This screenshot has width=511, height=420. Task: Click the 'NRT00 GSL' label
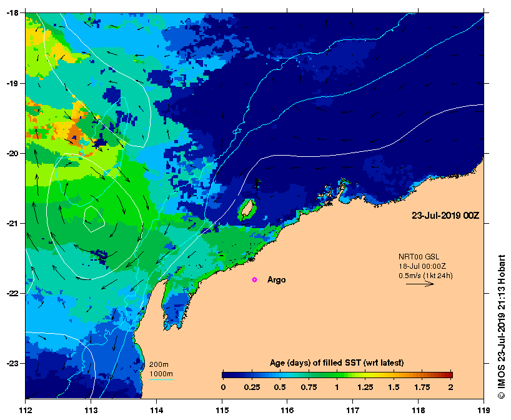[x=419, y=257]
